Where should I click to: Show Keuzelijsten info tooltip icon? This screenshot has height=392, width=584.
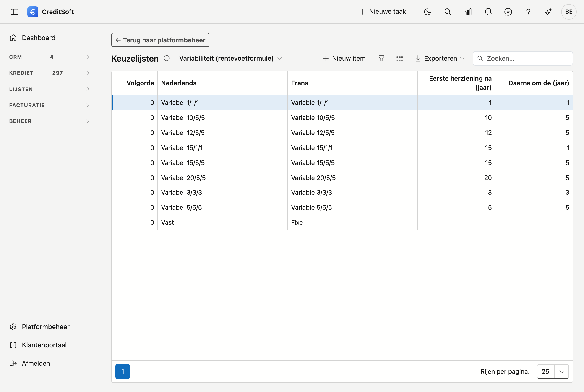click(167, 58)
